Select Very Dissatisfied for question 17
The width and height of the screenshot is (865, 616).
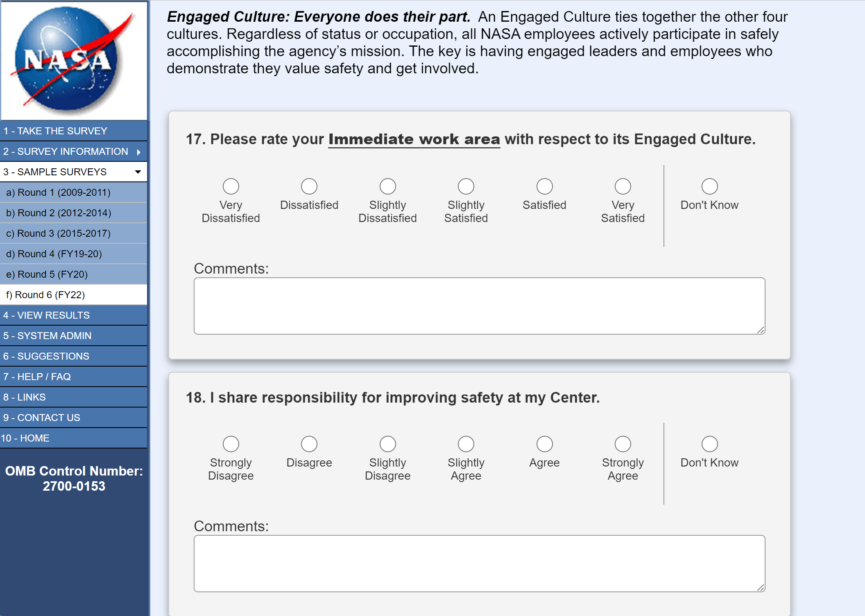231,186
